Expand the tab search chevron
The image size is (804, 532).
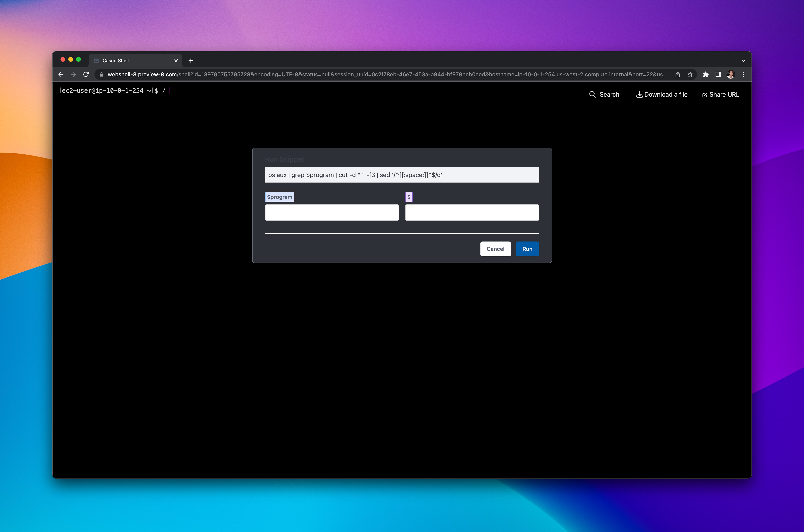point(743,61)
